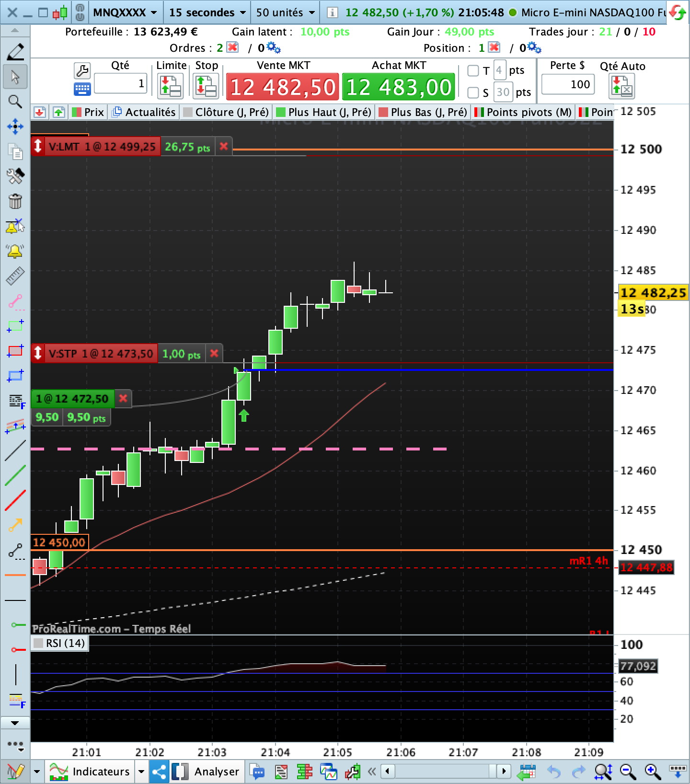This screenshot has width=690, height=784.
Task: Open the wrench trading settings icon
Action: [x=82, y=71]
